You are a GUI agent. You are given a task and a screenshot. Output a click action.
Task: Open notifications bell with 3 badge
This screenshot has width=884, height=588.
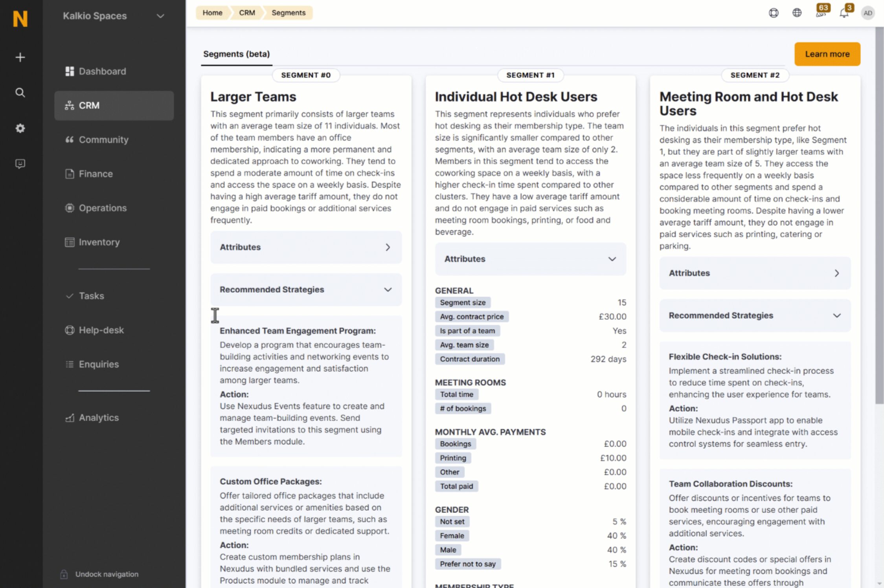tap(846, 11)
